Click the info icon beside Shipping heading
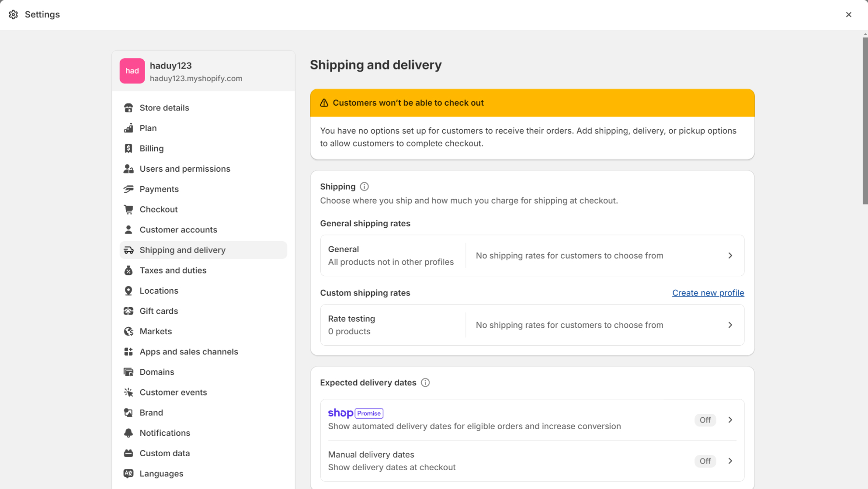The image size is (868, 489). click(x=365, y=187)
